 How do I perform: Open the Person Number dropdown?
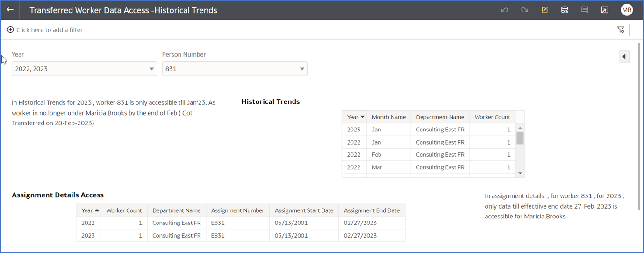coord(235,69)
